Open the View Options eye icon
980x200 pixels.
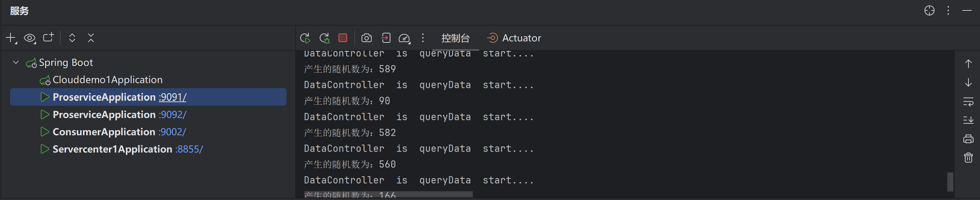30,38
